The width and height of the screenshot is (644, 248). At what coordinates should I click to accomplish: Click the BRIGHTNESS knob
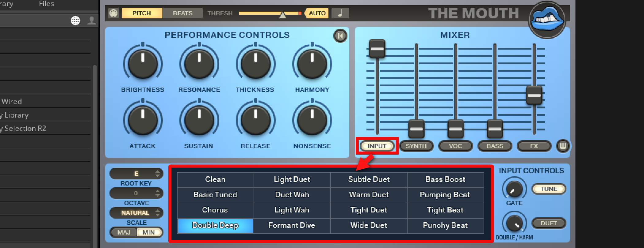pos(143,64)
